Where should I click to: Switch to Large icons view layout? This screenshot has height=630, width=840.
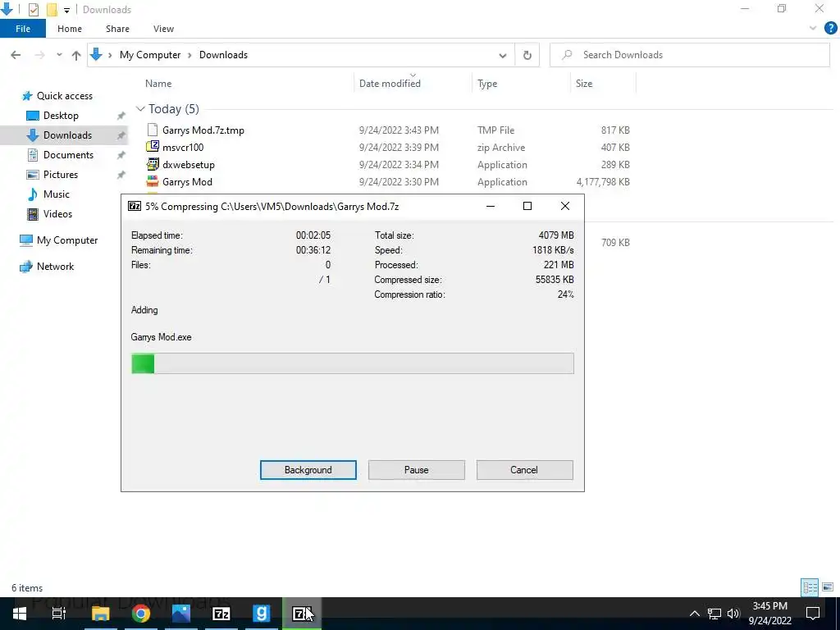point(828,587)
